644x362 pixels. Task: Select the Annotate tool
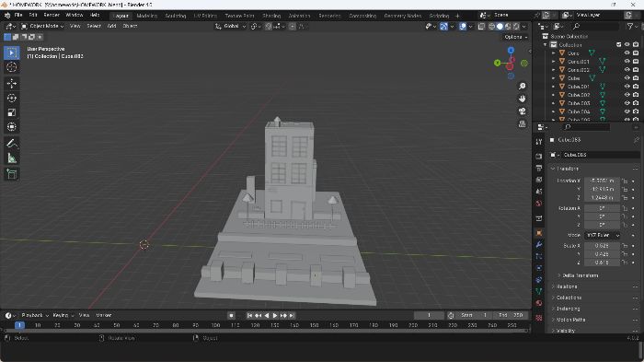click(11, 144)
